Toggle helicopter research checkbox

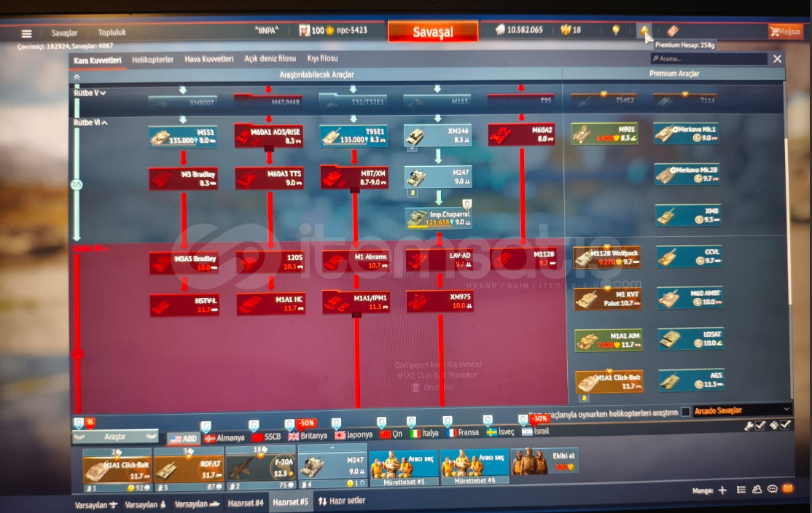(x=686, y=412)
